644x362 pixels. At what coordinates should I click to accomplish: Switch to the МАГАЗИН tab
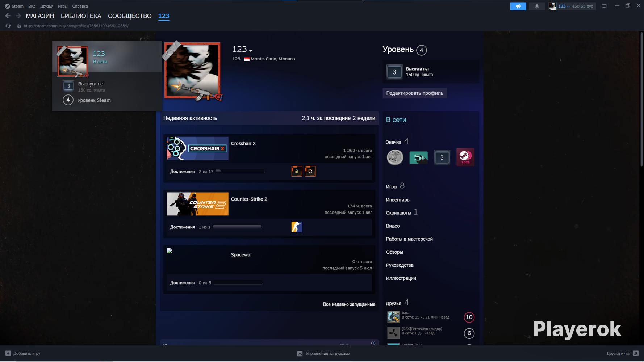[x=40, y=16]
